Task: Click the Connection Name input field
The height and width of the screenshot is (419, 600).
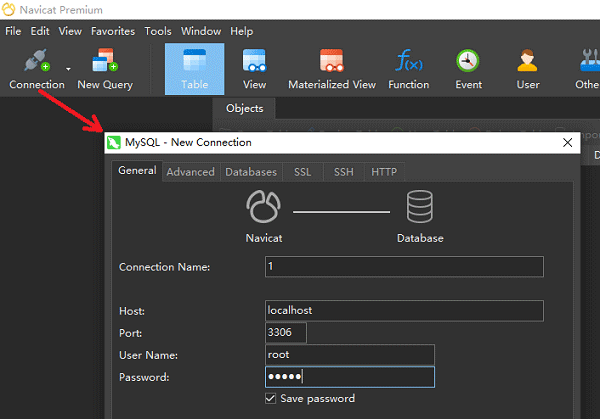Action: (x=404, y=267)
